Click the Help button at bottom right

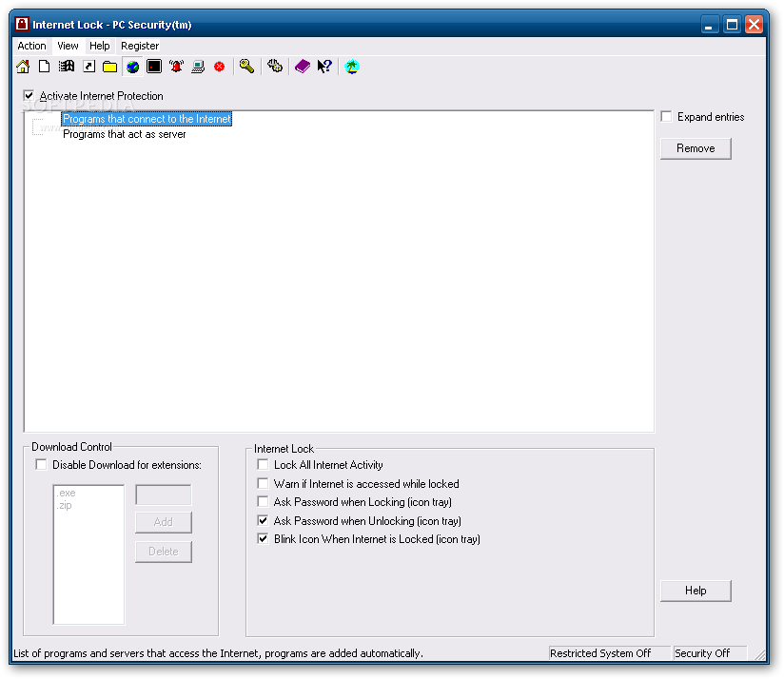(x=696, y=591)
